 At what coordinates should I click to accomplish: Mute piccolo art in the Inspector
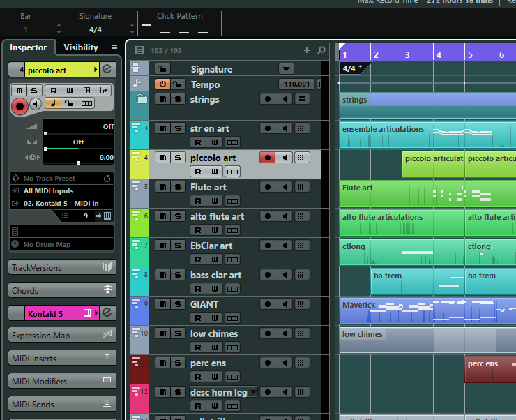[20, 91]
